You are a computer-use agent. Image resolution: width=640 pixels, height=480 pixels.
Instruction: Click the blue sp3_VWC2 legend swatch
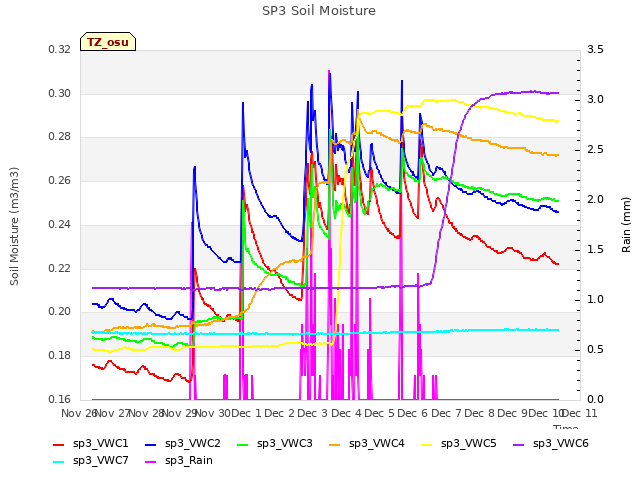(x=151, y=444)
